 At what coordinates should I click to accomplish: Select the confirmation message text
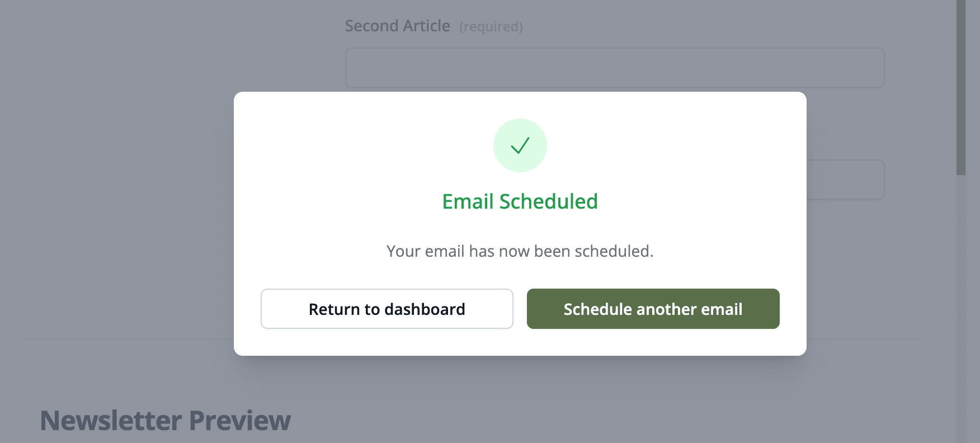tap(520, 251)
